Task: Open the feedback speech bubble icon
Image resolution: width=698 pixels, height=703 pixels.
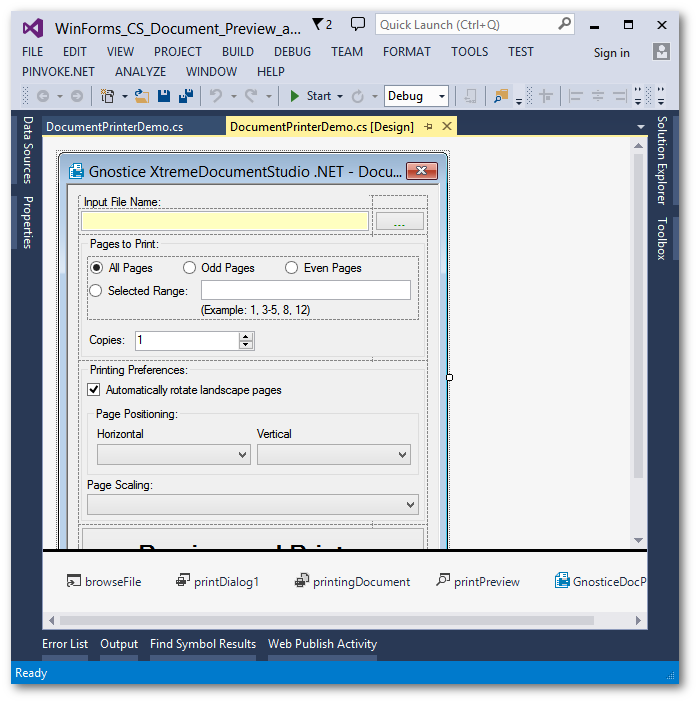Action: point(357,24)
